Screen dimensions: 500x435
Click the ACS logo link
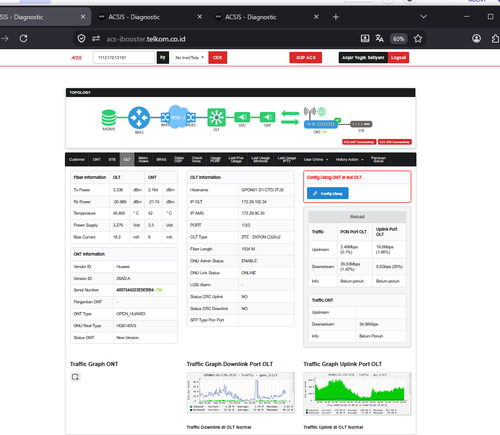tap(76, 58)
